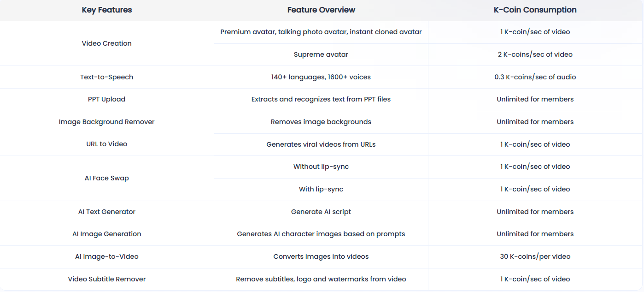Select the Video Subtitle Remover feature name
644x292 pixels.
coord(107,279)
